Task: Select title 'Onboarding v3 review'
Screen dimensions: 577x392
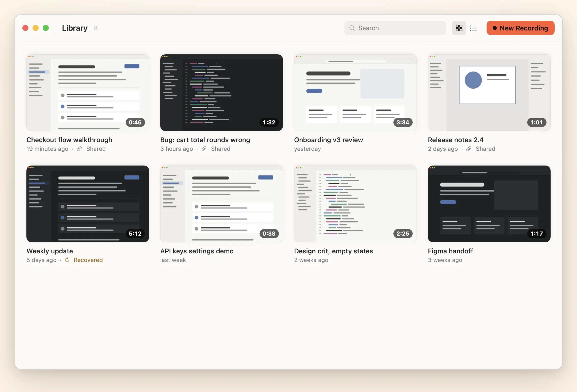Action: point(329,140)
